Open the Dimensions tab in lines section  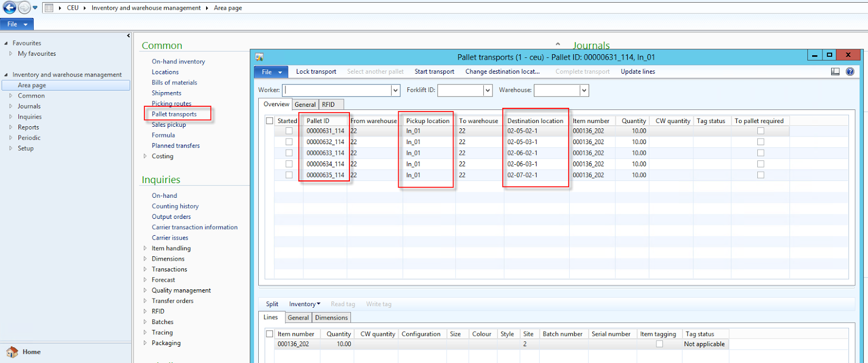tap(331, 318)
